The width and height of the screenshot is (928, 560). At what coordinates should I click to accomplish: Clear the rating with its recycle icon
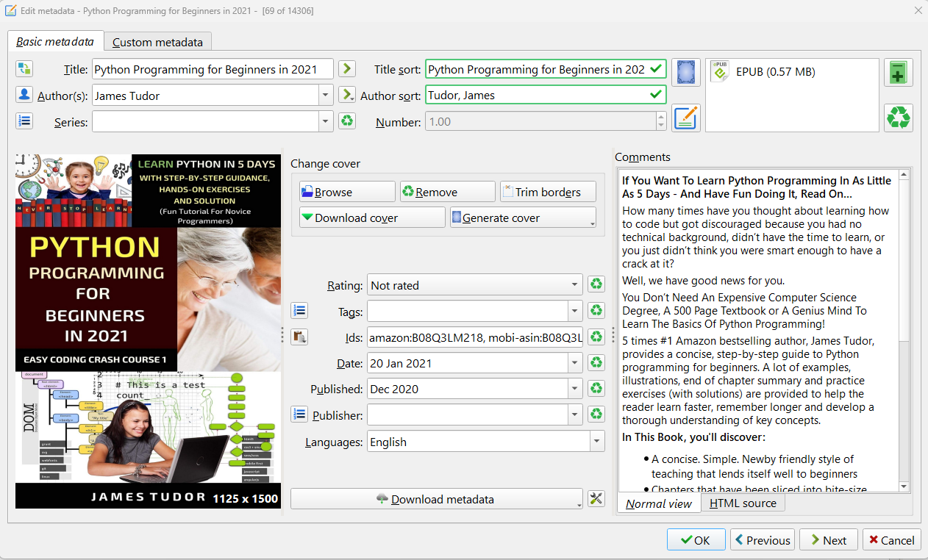[596, 284]
